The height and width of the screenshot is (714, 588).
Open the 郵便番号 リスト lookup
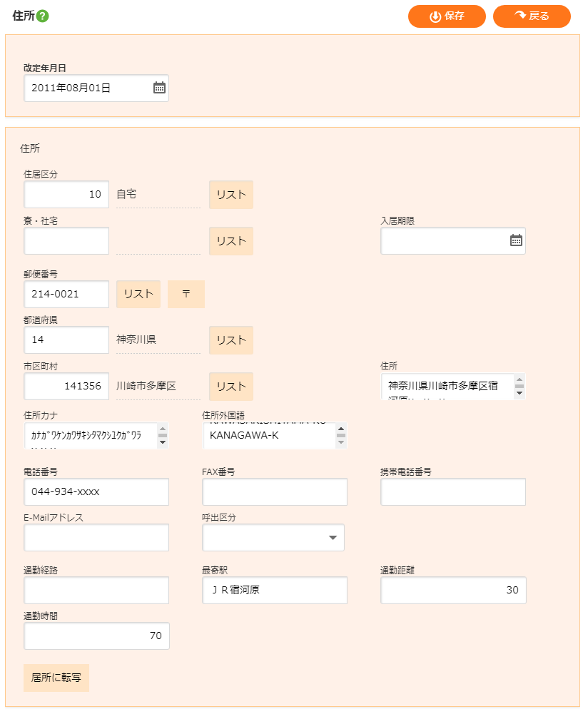[x=138, y=294]
